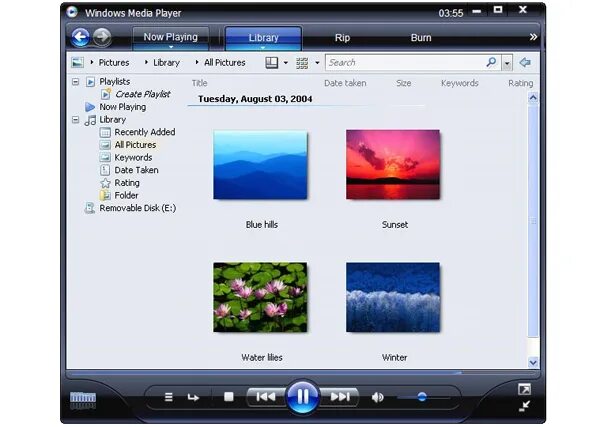Click the scrollbar down arrow

533,362
